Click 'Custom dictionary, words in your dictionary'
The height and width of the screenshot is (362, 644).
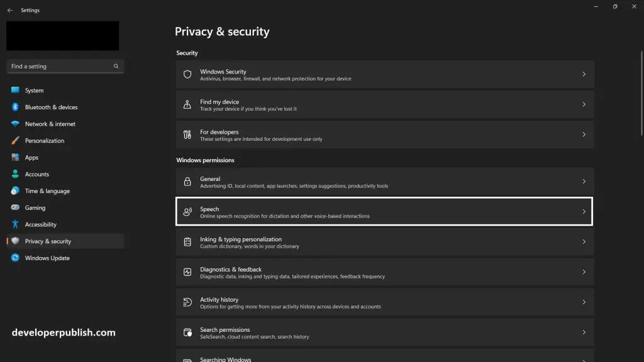click(249, 246)
